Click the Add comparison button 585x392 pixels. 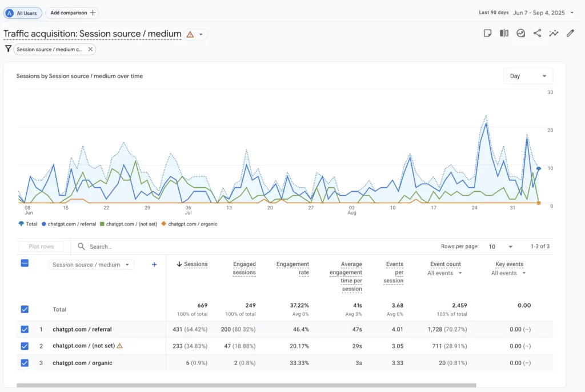[72, 13]
